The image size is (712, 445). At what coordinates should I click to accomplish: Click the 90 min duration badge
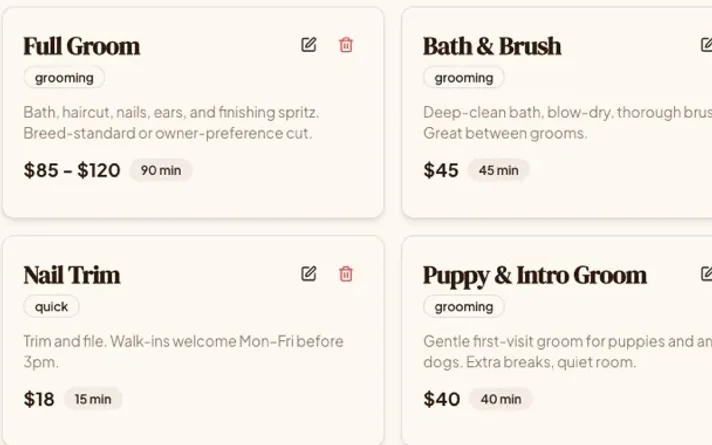[161, 170]
